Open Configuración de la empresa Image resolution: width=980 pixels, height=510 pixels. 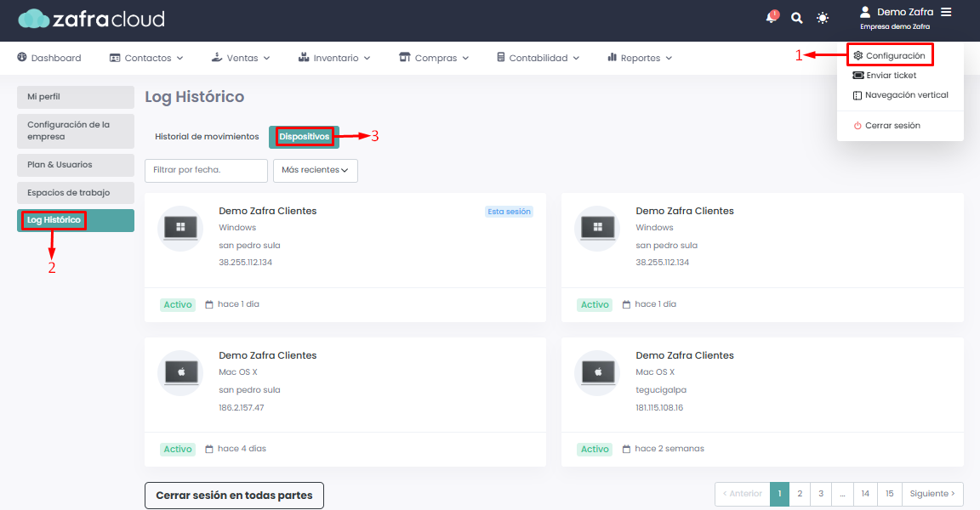(76, 130)
